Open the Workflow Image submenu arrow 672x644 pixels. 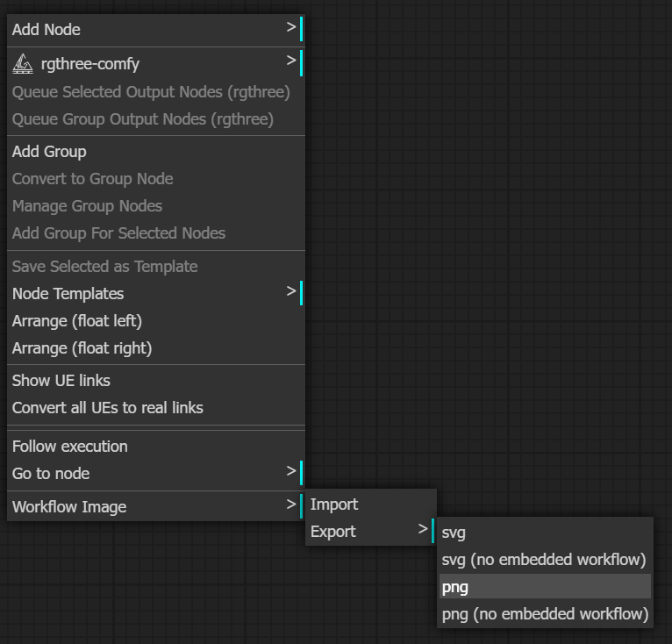click(x=291, y=504)
